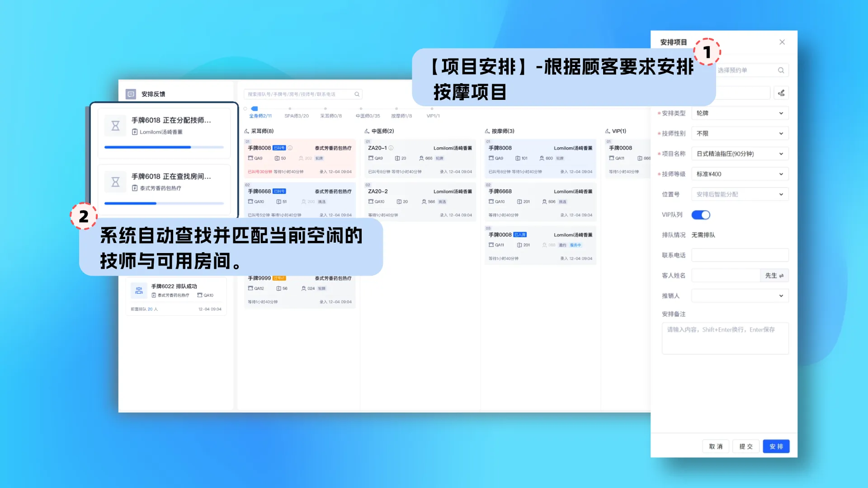The image size is (868, 488).
Task: Click the 采耳师(8) group header icon
Action: click(246, 131)
